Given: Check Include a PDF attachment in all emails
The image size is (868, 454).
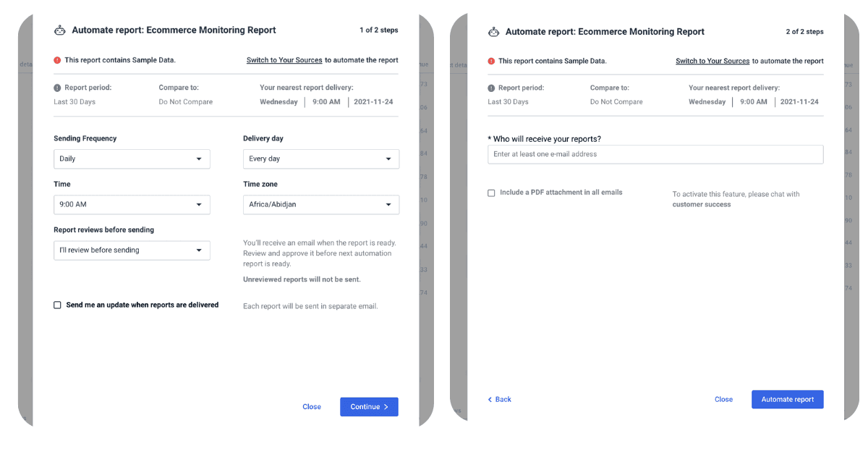Looking at the screenshot, I should 491,193.
